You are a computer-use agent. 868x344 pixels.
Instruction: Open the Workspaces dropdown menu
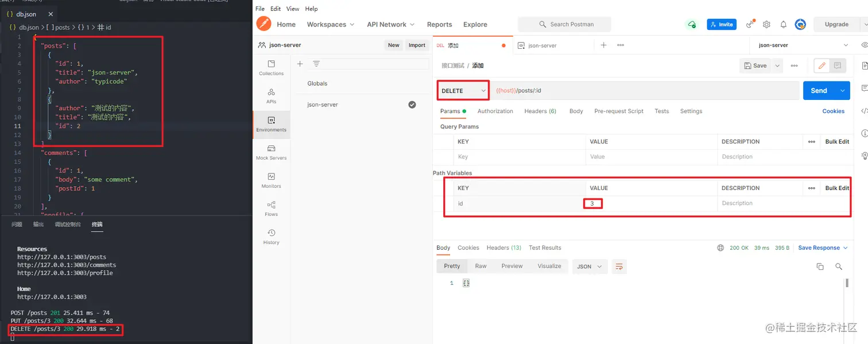[331, 25]
